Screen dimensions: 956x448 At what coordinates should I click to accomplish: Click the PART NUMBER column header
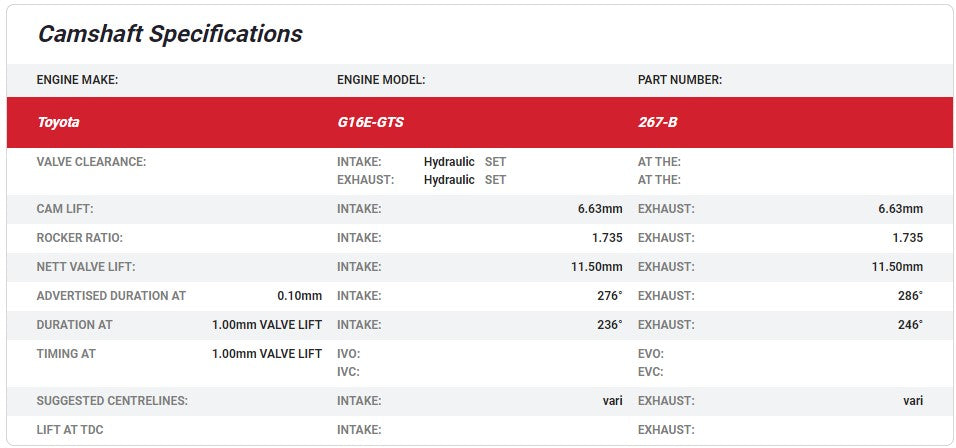[680, 80]
